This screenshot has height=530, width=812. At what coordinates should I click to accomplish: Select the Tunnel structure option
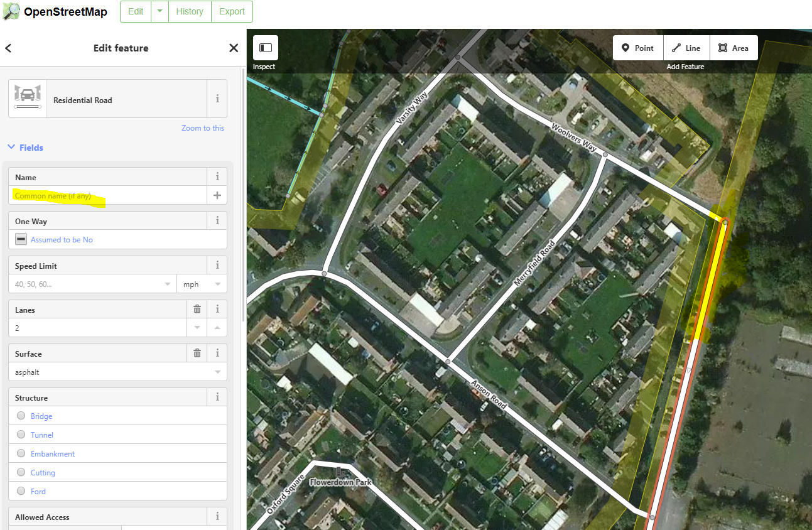coord(21,435)
